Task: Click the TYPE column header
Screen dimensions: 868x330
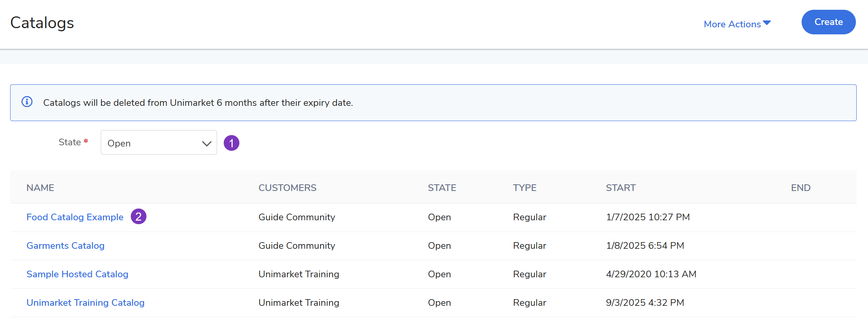Action: [x=524, y=188]
